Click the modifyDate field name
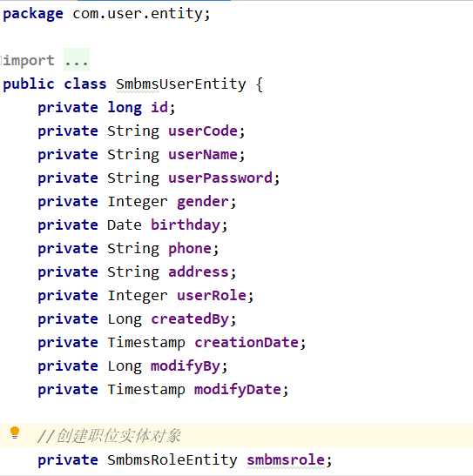 pyautogui.click(x=238, y=390)
